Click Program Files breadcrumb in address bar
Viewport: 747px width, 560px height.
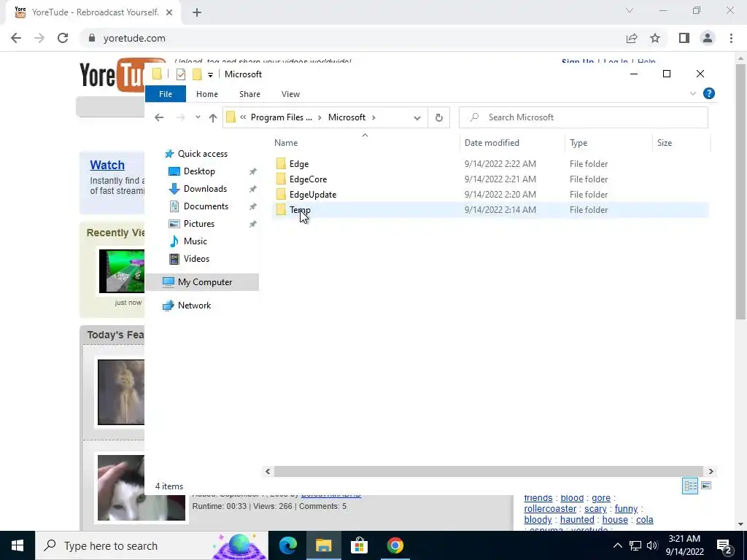tap(282, 117)
